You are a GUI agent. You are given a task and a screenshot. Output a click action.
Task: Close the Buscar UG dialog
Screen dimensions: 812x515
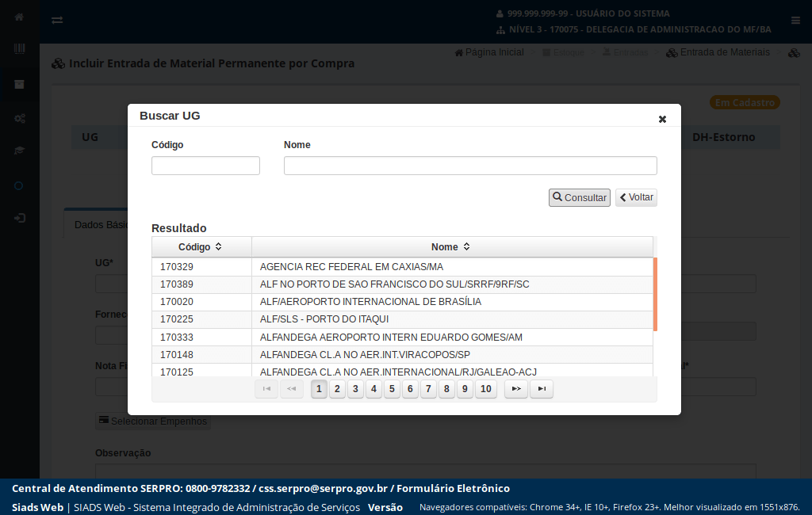pos(662,120)
